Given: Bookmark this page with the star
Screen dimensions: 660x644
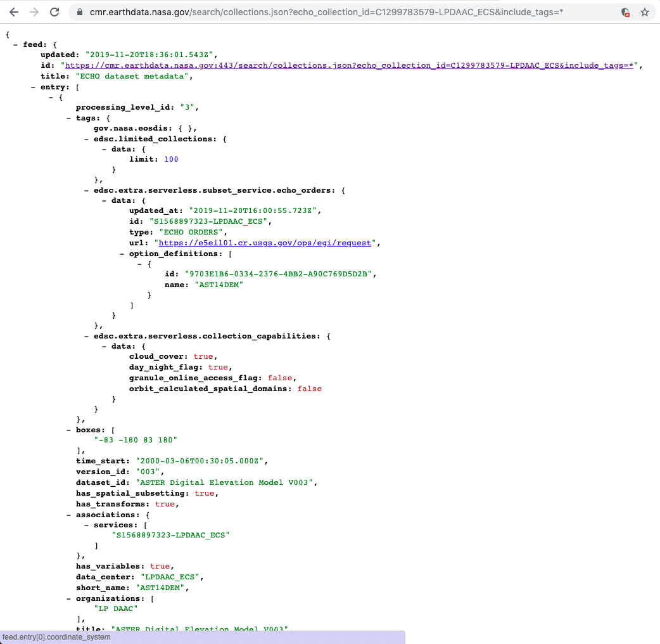Looking at the screenshot, I should click(645, 12).
